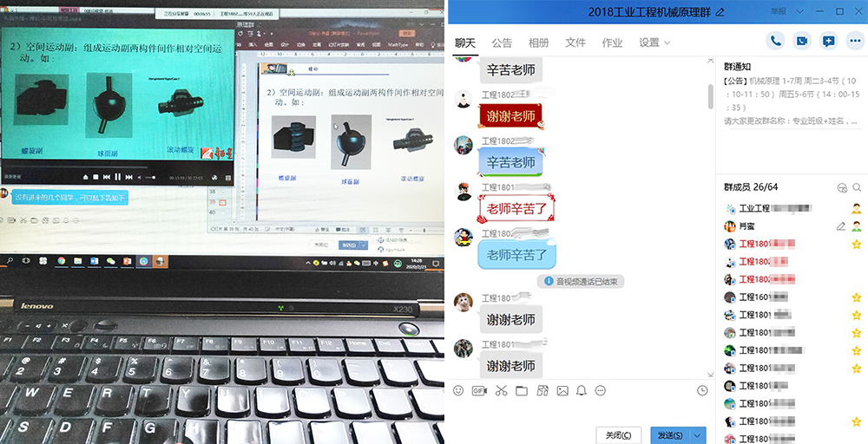The image size is (868, 444).
Task: Open the 相册 tab
Action: point(539,42)
